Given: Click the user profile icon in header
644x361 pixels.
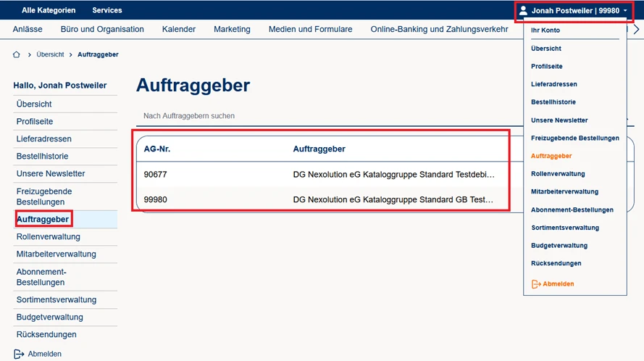Looking at the screenshot, I should [524, 11].
